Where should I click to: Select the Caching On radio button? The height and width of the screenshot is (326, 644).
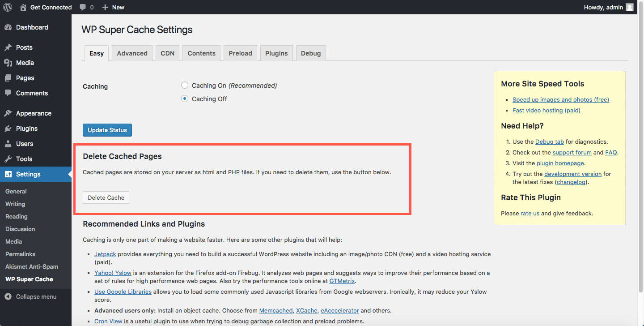pyautogui.click(x=185, y=86)
